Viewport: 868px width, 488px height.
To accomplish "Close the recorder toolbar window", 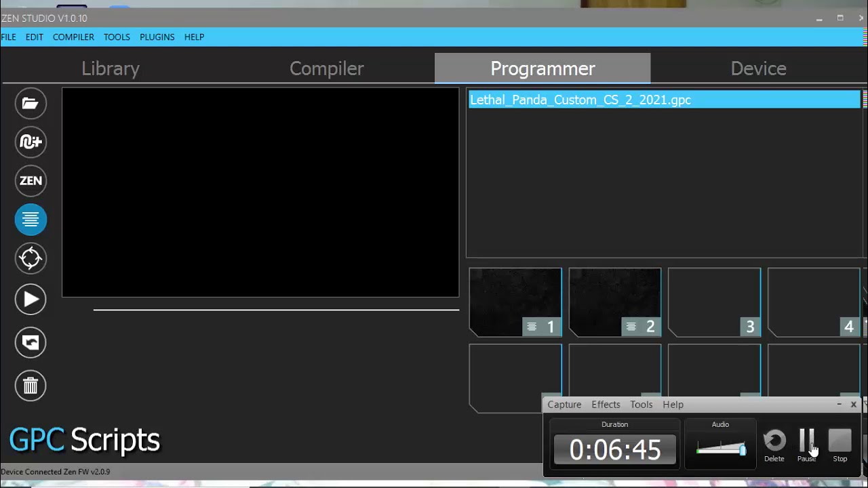I will point(854,405).
